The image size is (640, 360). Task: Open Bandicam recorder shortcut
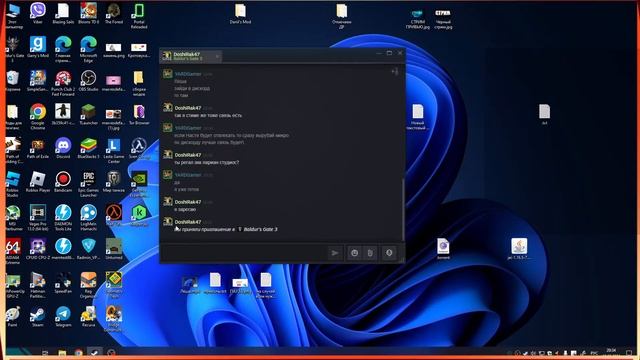63,182
